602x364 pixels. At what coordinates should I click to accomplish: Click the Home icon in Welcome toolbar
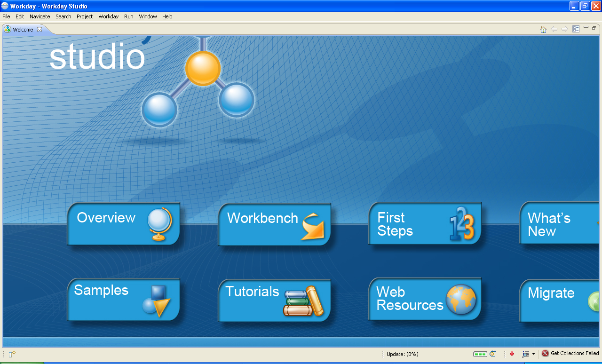coord(543,29)
